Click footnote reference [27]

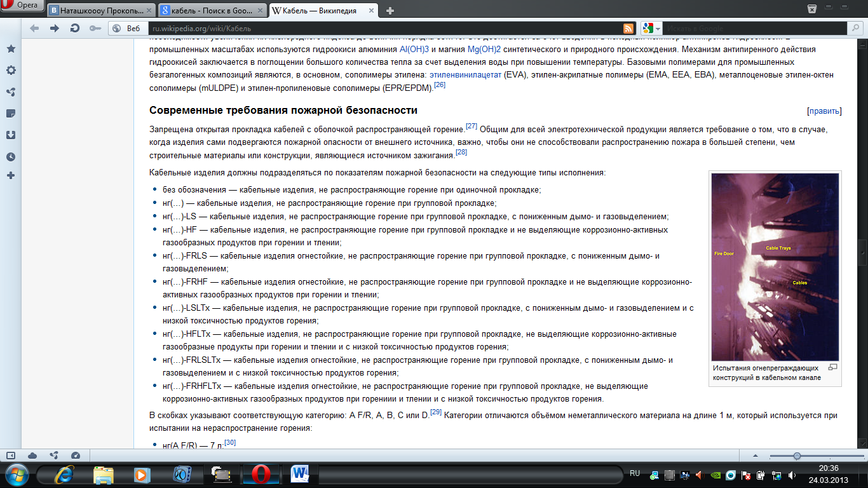[x=471, y=126]
